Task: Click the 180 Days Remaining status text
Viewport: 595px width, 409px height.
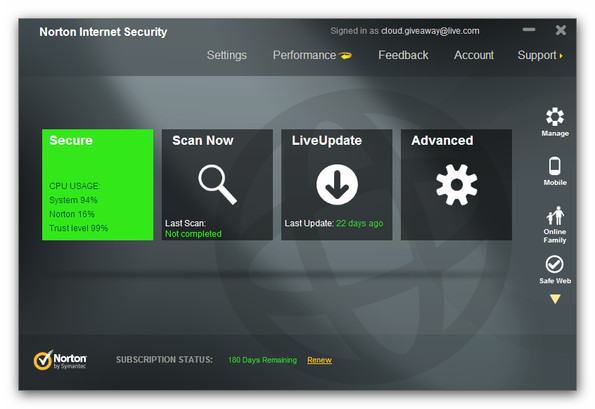Action: (262, 360)
